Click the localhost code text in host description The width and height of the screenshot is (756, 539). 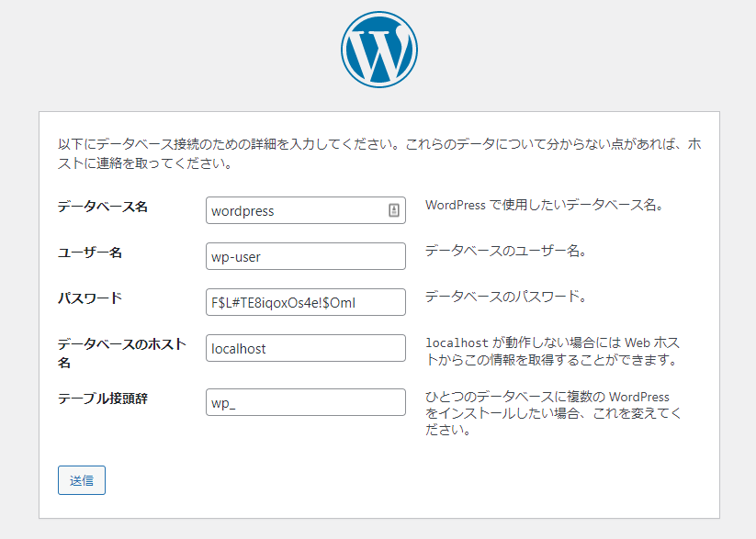pyautogui.click(x=457, y=343)
